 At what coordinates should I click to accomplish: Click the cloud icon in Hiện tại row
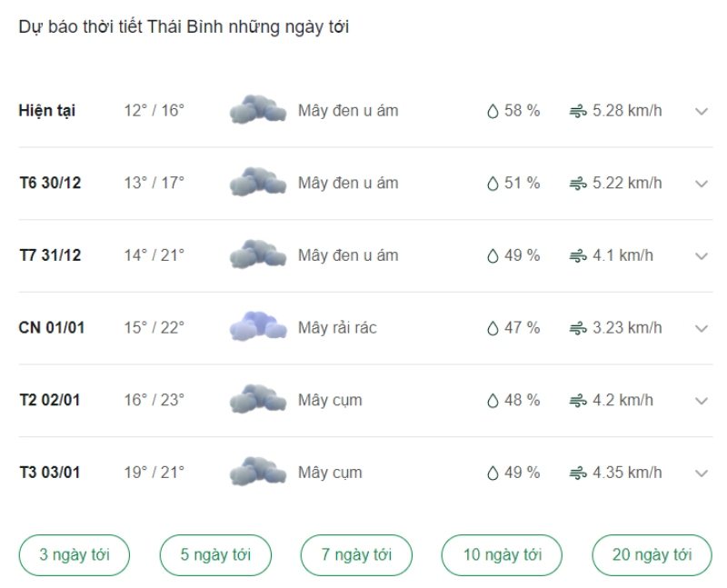click(x=258, y=110)
